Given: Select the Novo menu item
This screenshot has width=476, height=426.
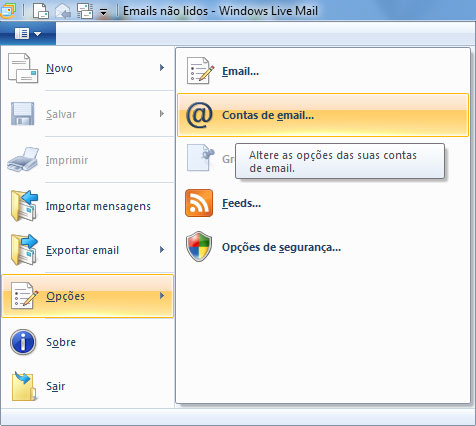Looking at the screenshot, I should pos(88,68).
